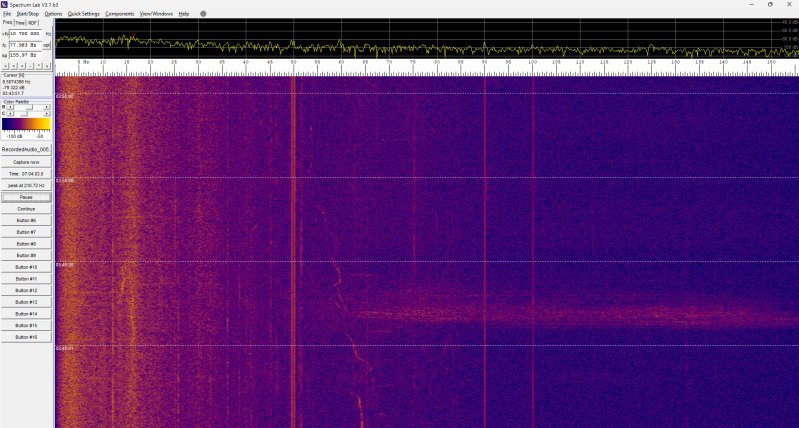Viewport: 799px width, 428px height.
Task: Open the Components menu
Action: pyautogui.click(x=120, y=14)
